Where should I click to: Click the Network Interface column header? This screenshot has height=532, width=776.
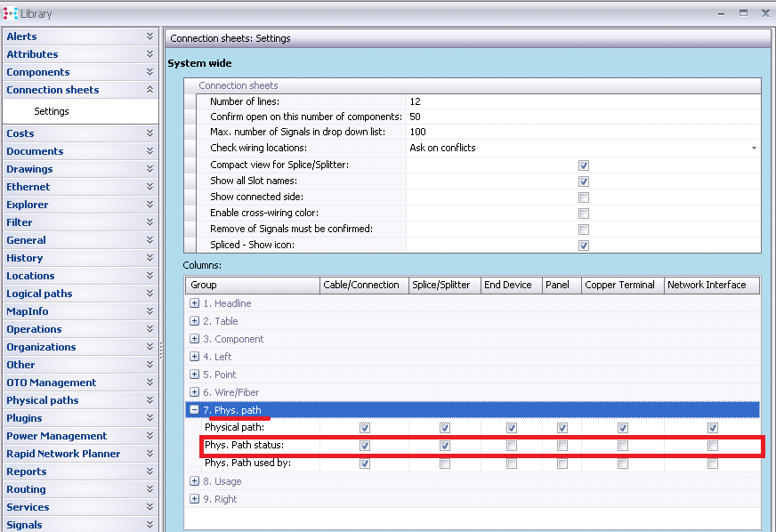pos(711,285)
